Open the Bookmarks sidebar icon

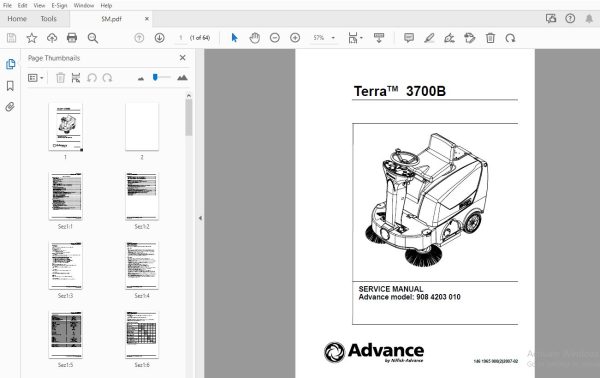[x=10, y=86]
